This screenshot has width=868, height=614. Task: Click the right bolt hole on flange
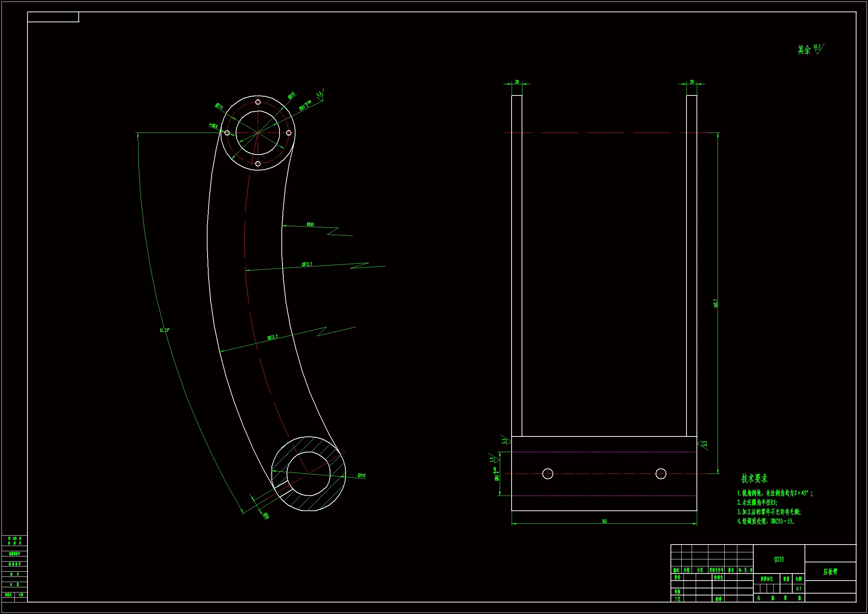tap(289, 133)
